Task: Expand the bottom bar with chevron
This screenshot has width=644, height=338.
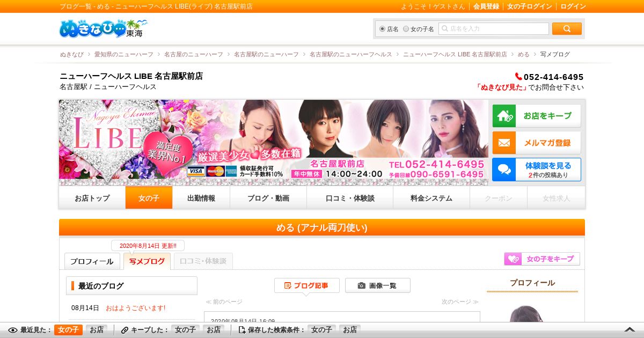Action: coord(630,330)
